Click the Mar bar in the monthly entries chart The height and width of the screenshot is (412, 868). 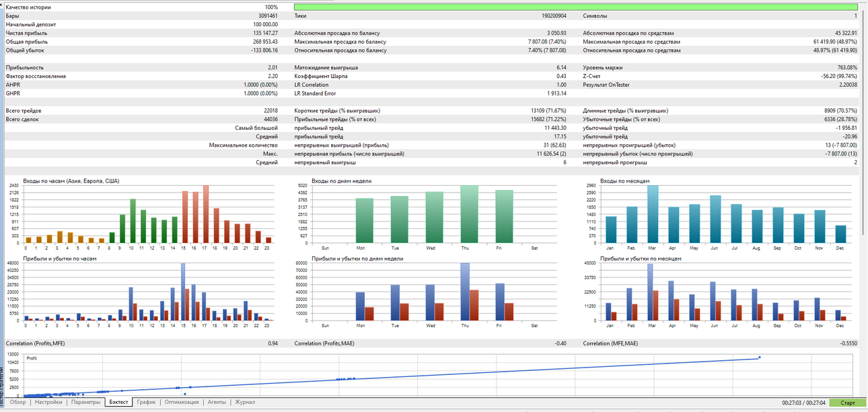pos(653,214)
